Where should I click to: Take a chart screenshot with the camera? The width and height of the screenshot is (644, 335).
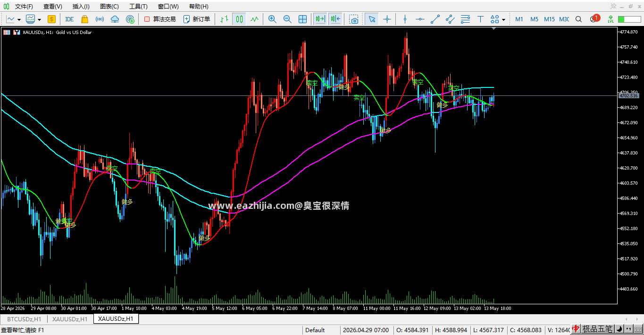[x=354, y=19]
